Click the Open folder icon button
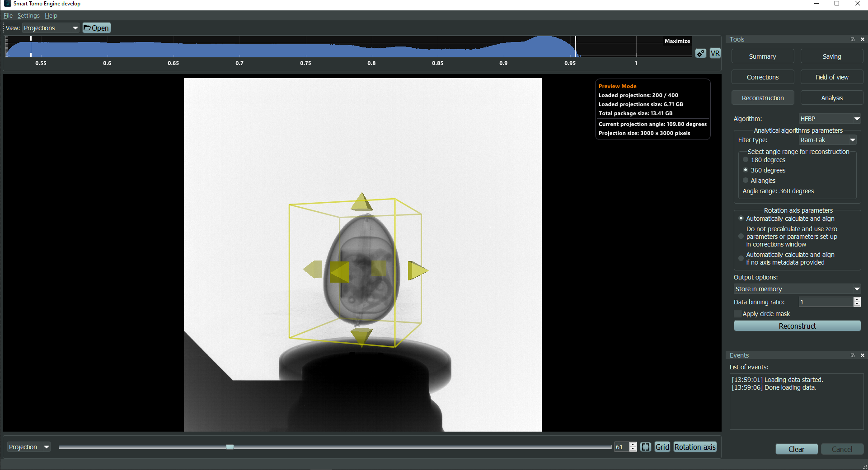Screen dimensions: 868x470 click(x=96, y=28)
